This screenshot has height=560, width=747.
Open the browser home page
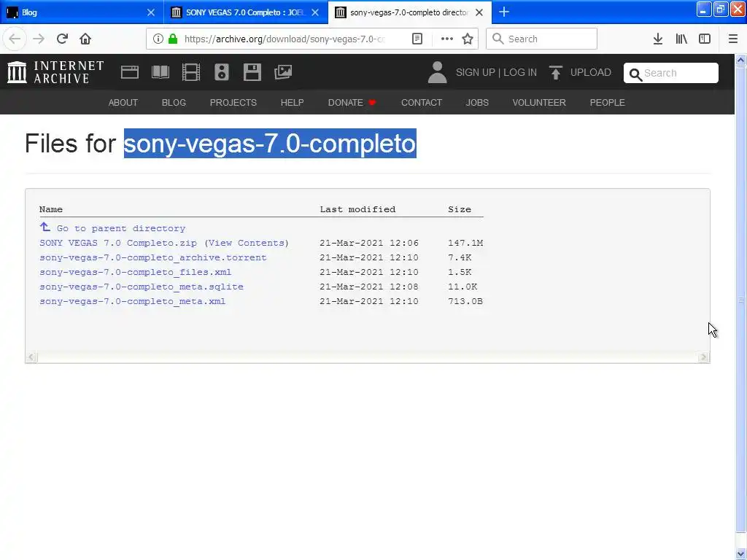85,39
